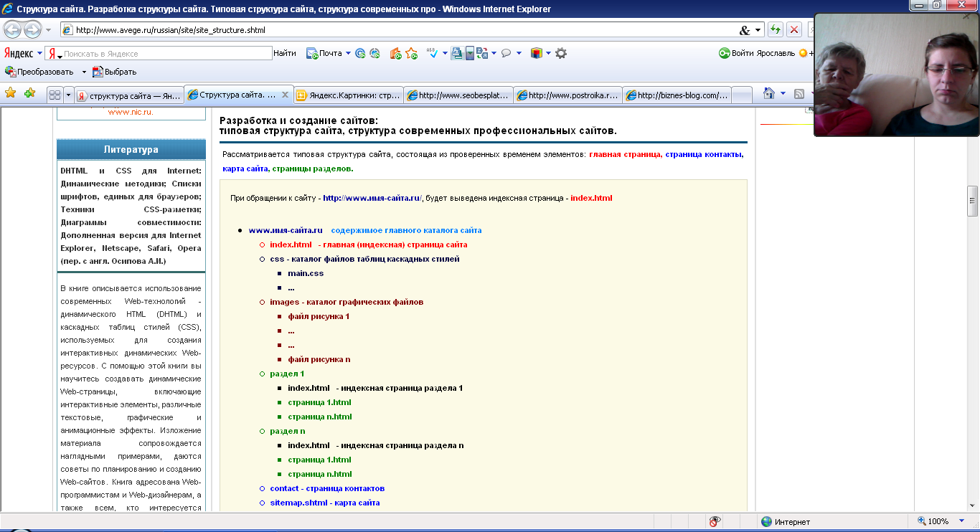
Task: Add to favorites with star-plus icon
Action: click(x=29, y=93)
